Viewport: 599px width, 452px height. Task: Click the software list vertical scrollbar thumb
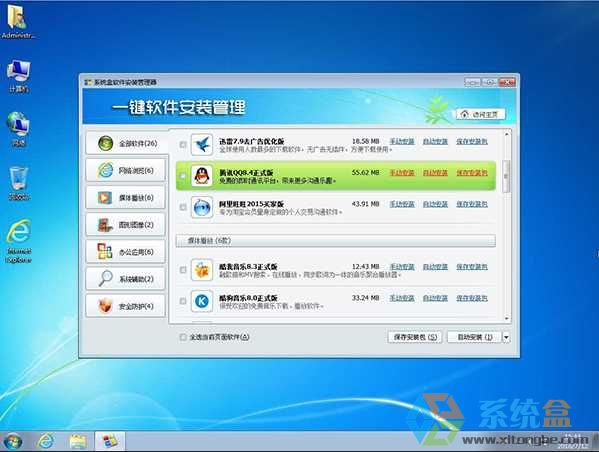[507, 177]
